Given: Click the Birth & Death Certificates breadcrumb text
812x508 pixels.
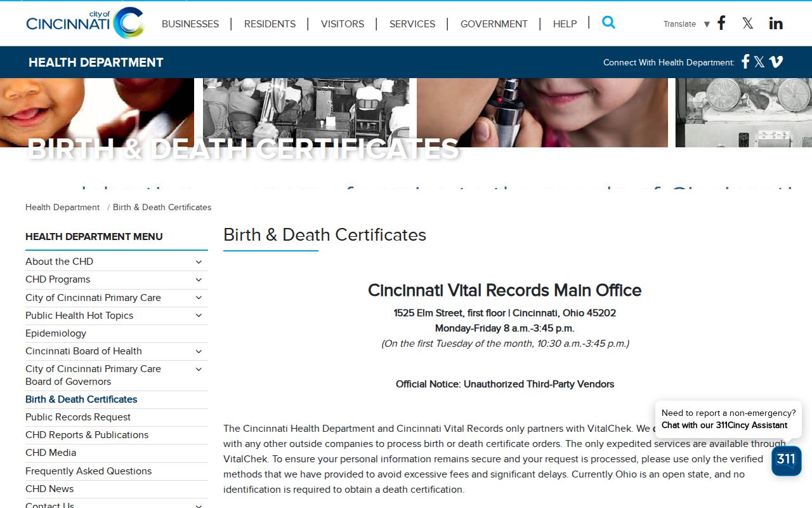Looking at the screenshot, I should (162, 207).
